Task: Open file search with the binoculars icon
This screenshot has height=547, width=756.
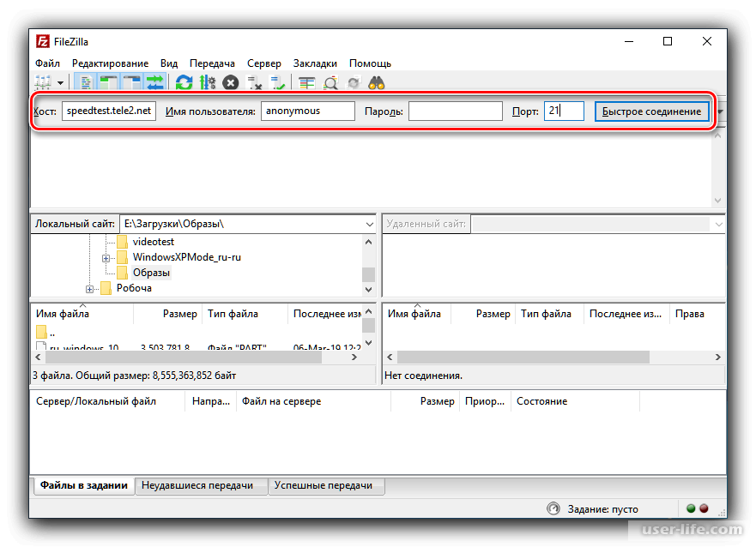Action: (377, 83)
